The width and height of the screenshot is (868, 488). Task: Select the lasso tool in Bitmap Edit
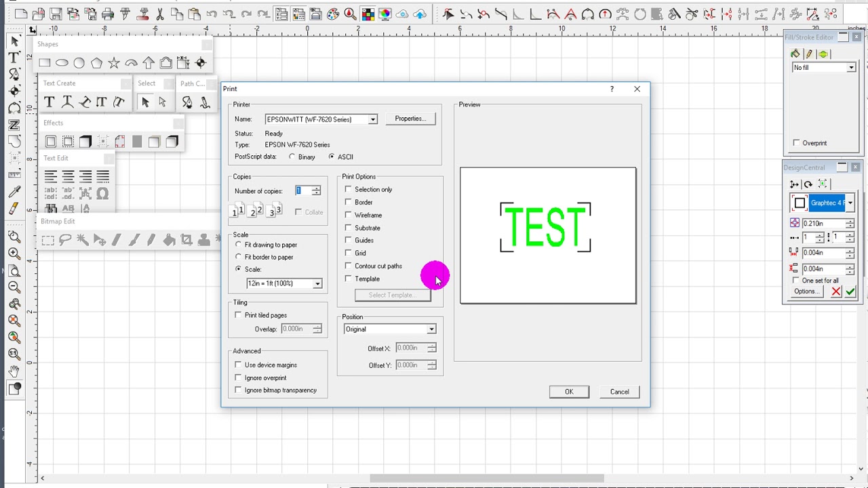[65, 240]
